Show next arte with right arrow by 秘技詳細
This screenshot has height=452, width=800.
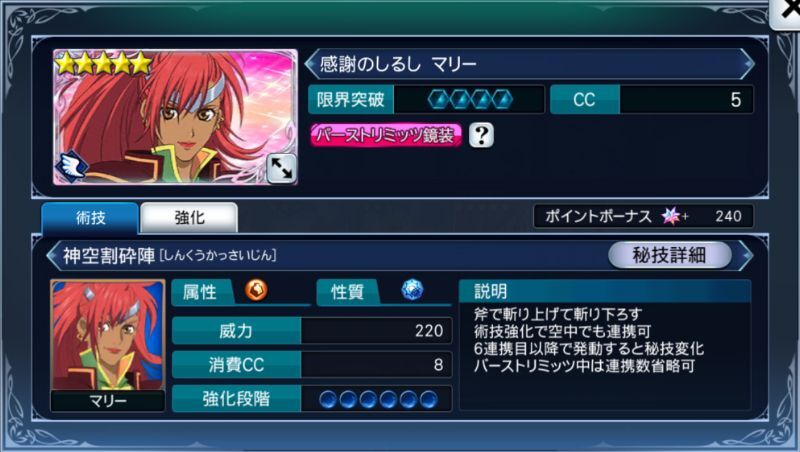point(746,255)
